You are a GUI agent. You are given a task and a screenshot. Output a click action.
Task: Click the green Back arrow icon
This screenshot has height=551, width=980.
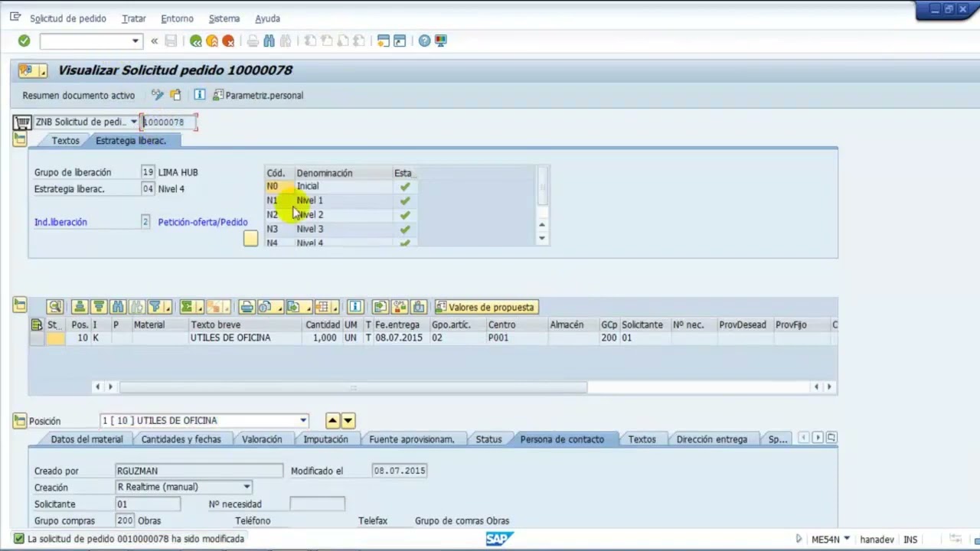(x=196, y=41)
